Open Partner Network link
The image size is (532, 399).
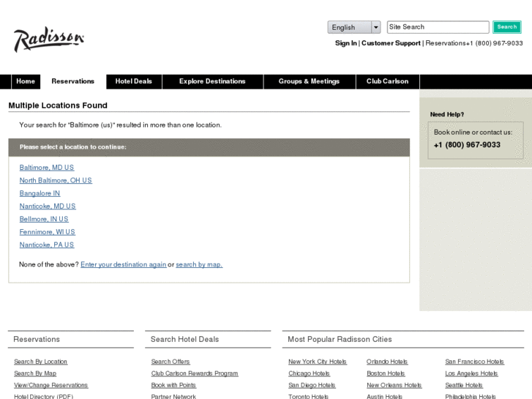click(173, 396)
